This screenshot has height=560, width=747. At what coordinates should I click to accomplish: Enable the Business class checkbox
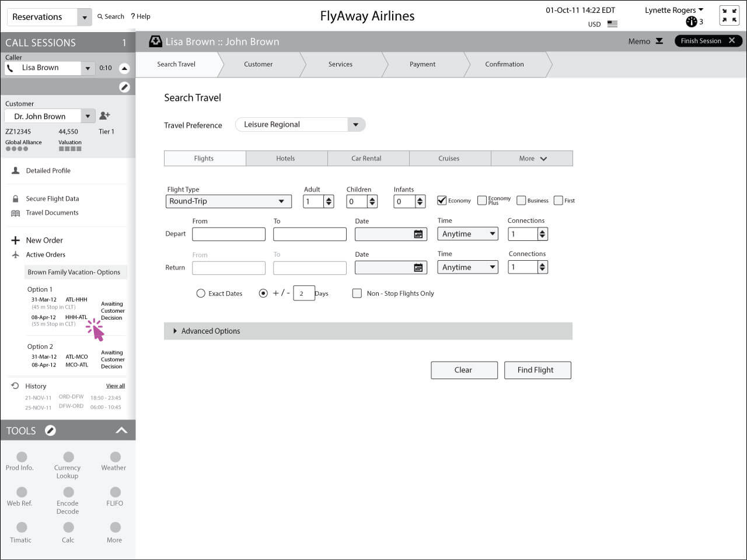(x=521, y=201)
